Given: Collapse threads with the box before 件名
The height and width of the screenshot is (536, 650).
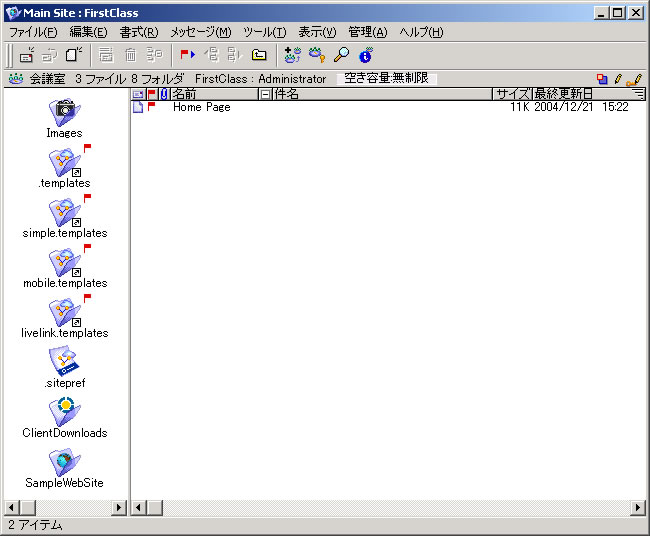Looking at the screenshot, I should [x=265, y=95].
